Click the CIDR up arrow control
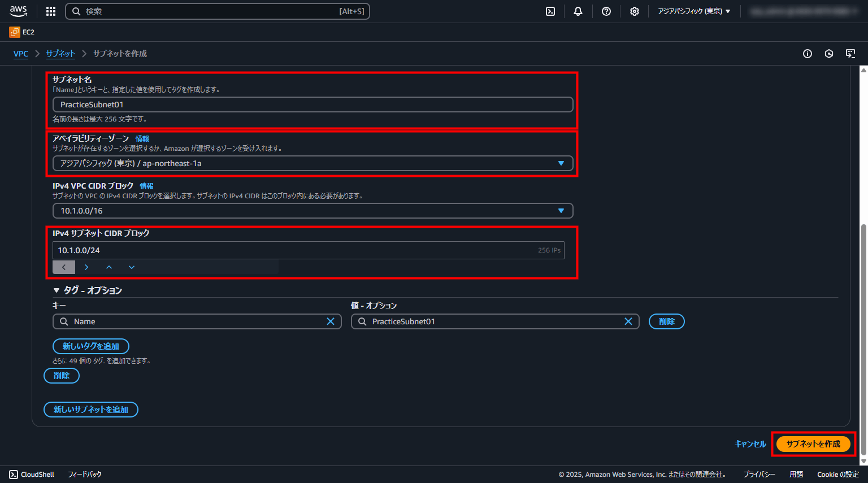Screen dimensions: 868x483 109,267
